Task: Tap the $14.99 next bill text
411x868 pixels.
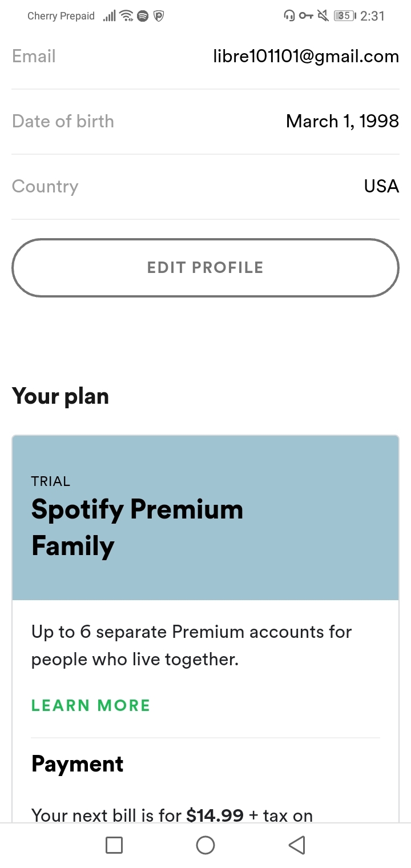Action: click(215, 815)
